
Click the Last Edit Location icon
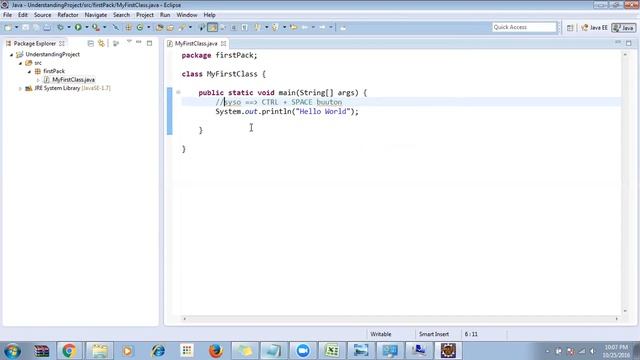[x=293, y=27]
